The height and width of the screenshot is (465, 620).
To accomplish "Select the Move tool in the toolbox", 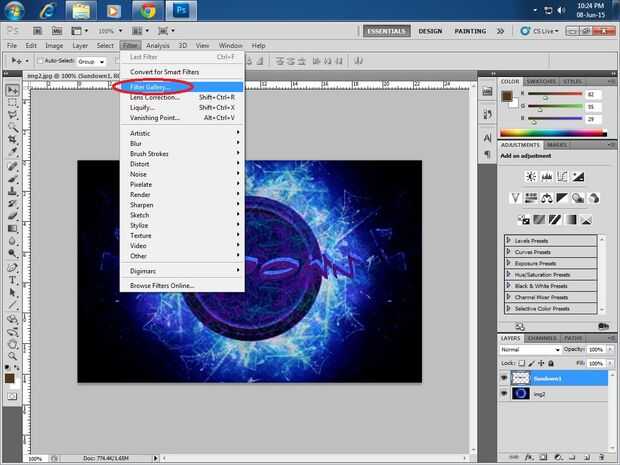I will click(x=13, y=91).
